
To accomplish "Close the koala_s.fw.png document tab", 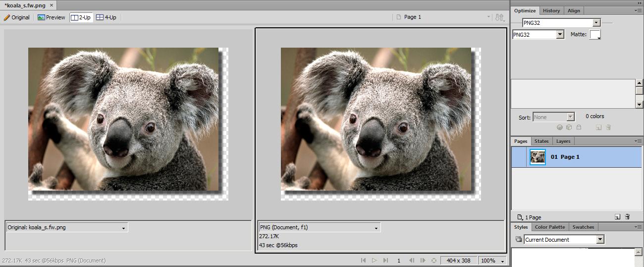I will click(x=52, y=5).
